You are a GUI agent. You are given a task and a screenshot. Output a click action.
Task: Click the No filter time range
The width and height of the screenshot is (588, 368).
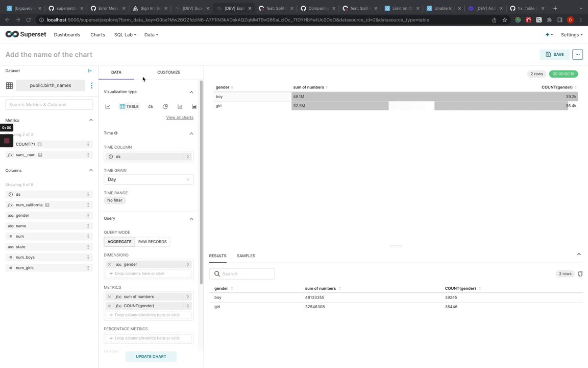point(115,200)
